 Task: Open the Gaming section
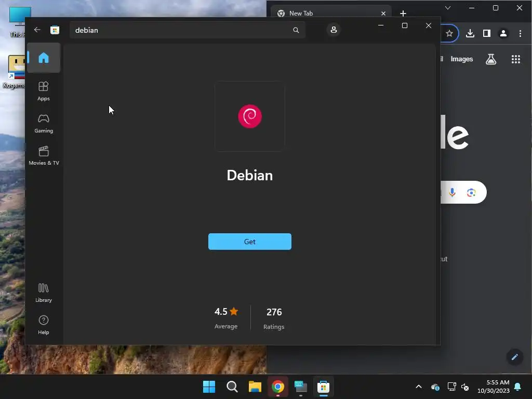44,123
